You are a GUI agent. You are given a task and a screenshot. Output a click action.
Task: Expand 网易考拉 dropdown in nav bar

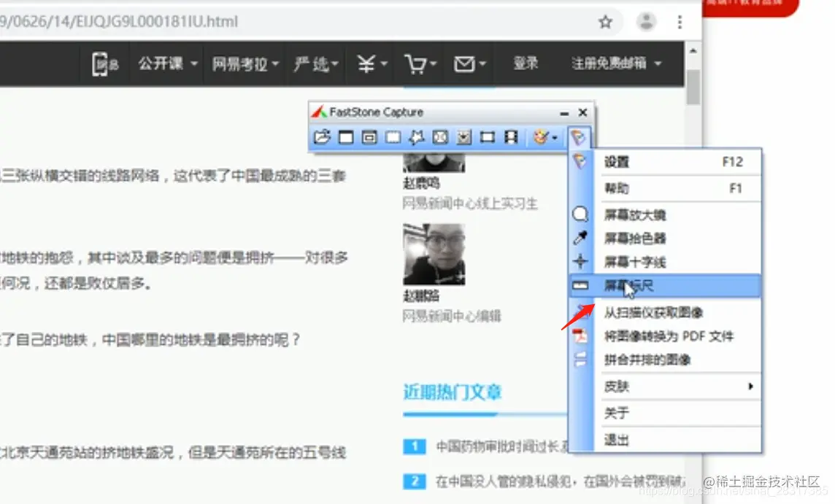[245, 64]
